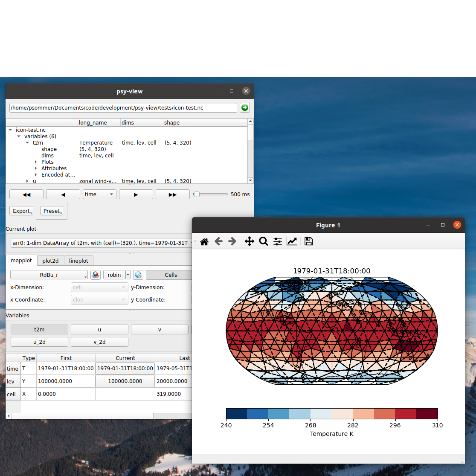The height and width of the screenshot is (476, 476).
Task: Open the colormap chooser color wheel icon
Action: click(x=95, y=275)
